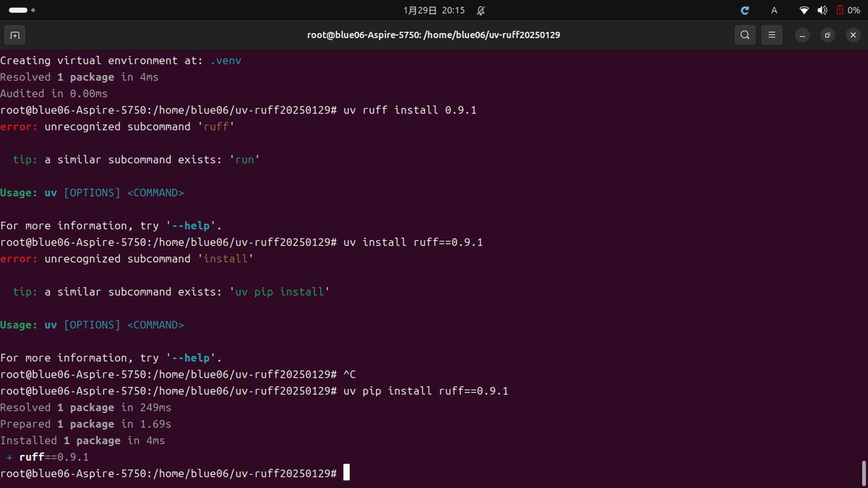Minimize the terminal window
The height and width of the screenshot is (488, 868).
click(801, 35)
